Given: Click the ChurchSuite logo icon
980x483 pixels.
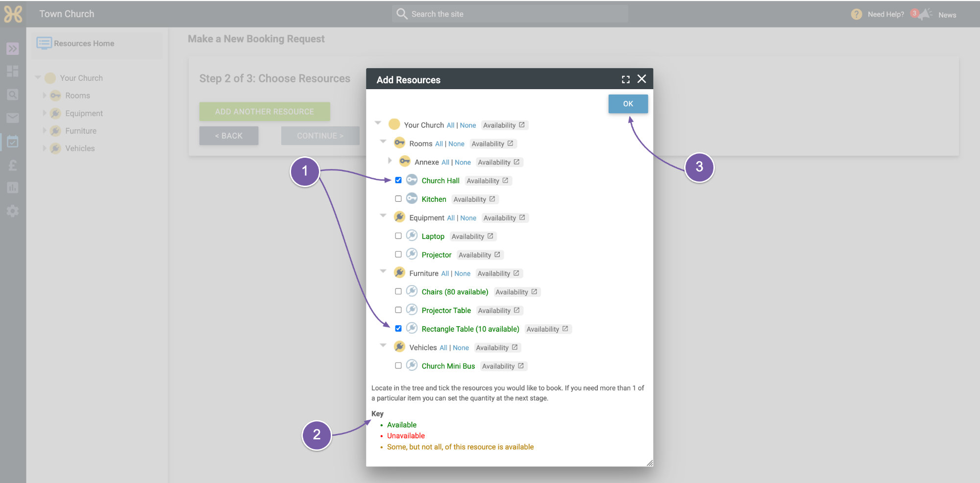Looking at the screenshot, I should point(13,14).
